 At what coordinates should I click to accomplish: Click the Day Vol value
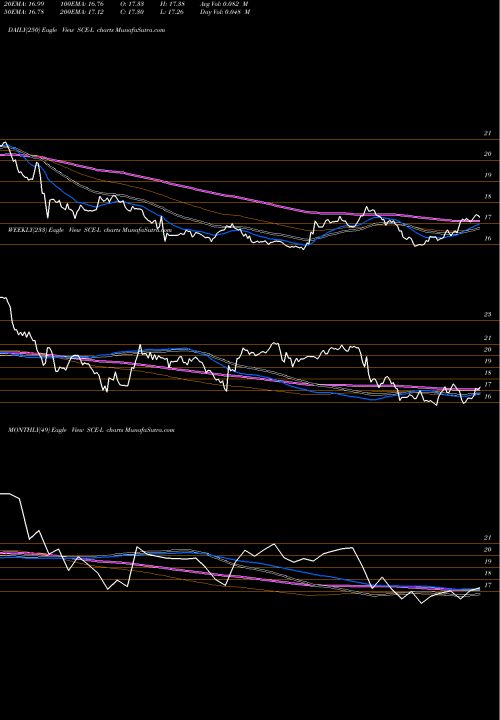[225, 12]
